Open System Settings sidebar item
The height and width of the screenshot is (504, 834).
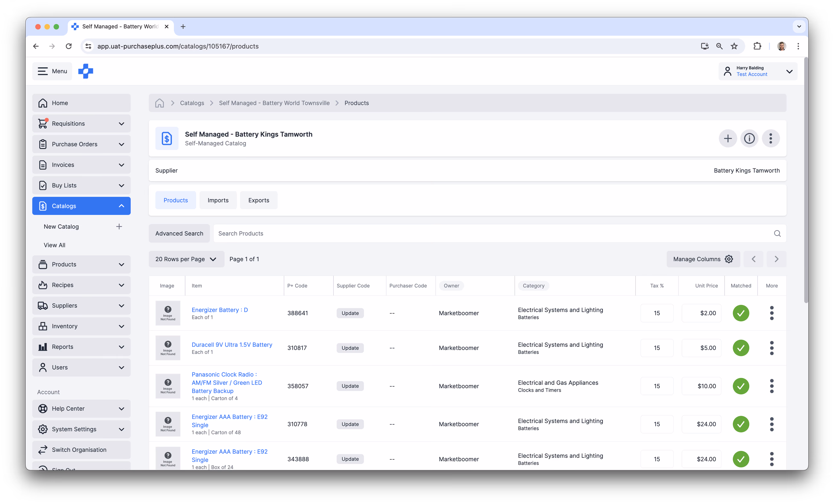(81, 429)
